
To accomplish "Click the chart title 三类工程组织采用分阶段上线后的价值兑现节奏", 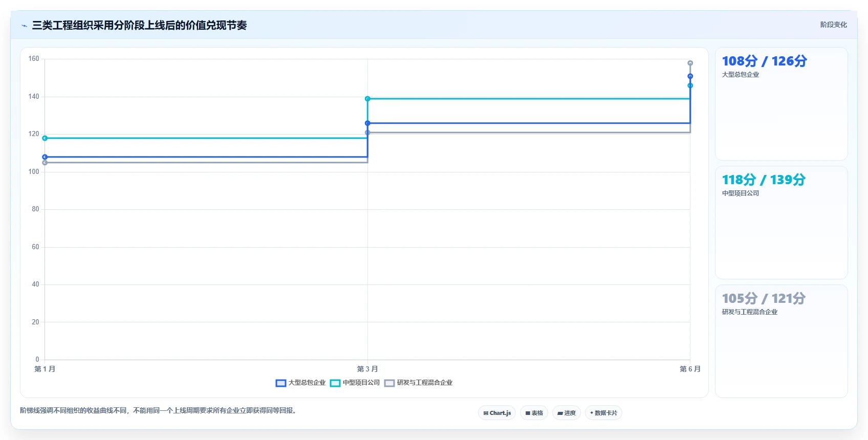I will coord(139,25).
